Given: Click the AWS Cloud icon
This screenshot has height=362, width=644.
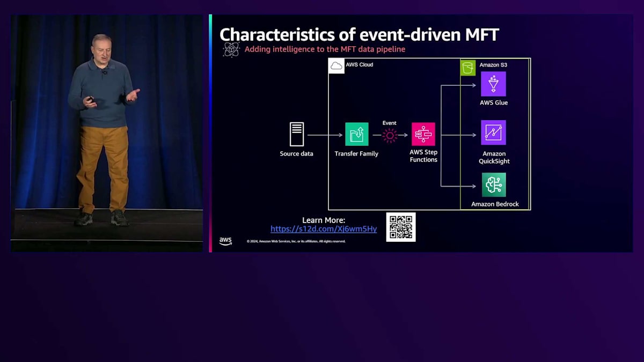Looking at the screenshot, I should click(x=336, y=66).
